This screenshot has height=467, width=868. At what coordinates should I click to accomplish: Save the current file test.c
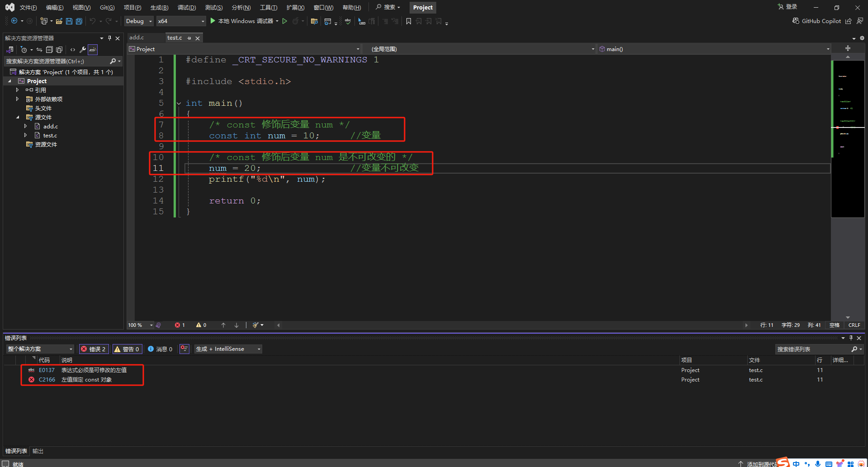click(x=69, y=21)
